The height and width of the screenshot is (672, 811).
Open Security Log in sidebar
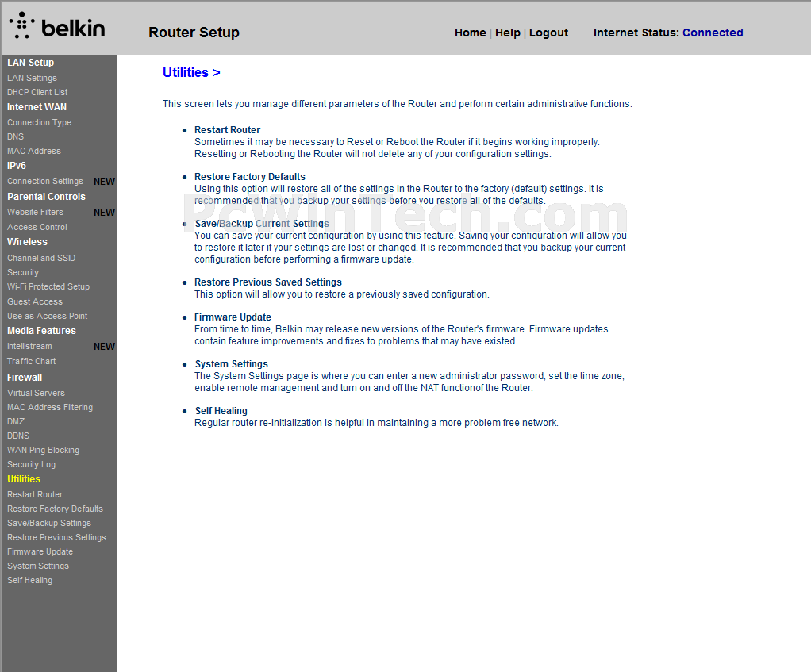click(x=31, y=464)
